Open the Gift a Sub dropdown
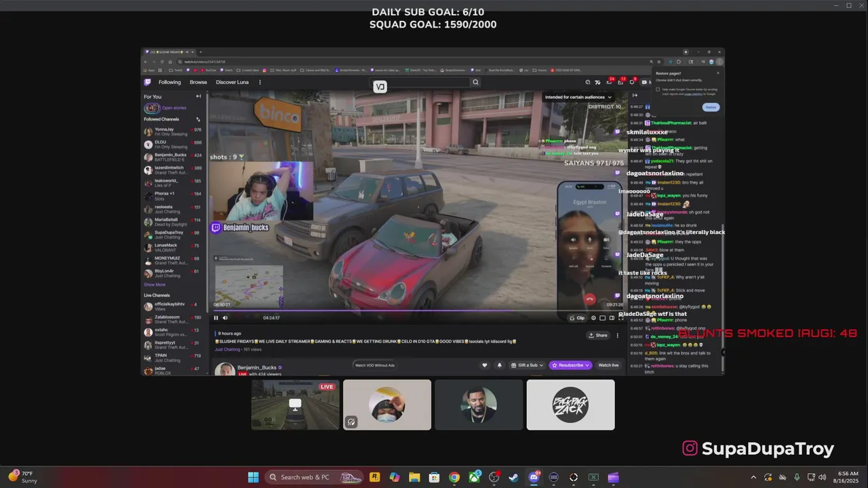 pos(526,365)
